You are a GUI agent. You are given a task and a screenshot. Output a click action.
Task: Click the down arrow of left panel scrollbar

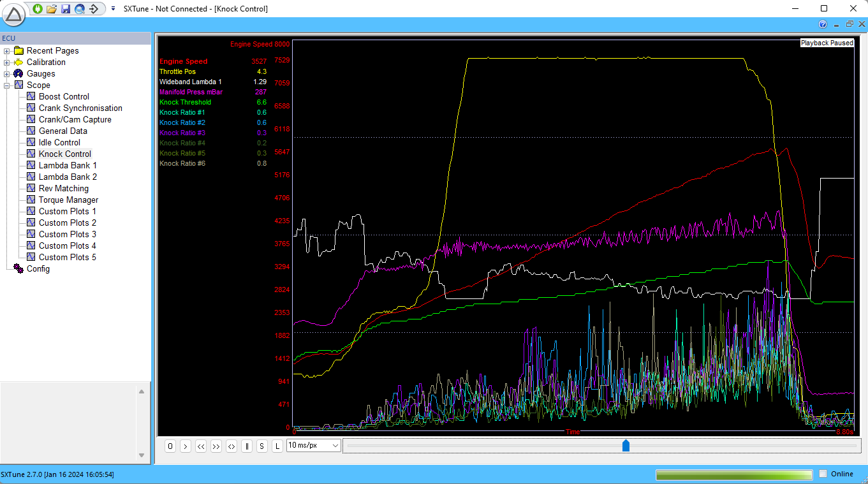142,455
